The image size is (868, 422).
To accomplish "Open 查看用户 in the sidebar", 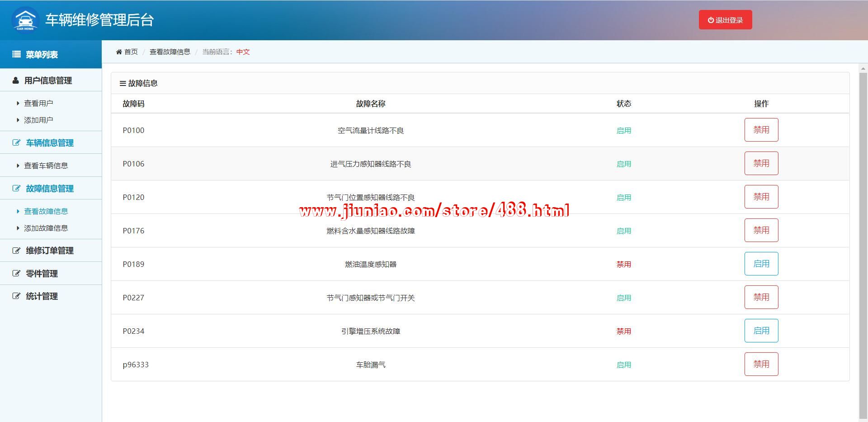I will pos(38,104).
